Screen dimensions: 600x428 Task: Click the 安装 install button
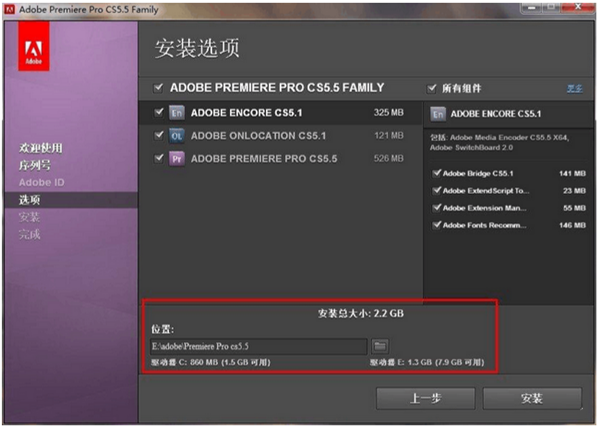click(532, 399)
